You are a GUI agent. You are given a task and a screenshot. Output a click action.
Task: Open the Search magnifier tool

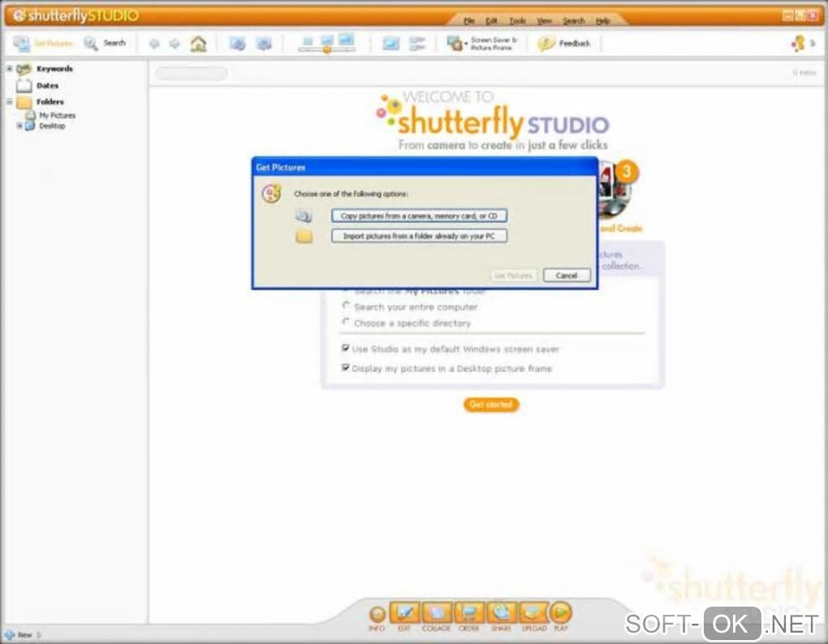tap(91, 43)
